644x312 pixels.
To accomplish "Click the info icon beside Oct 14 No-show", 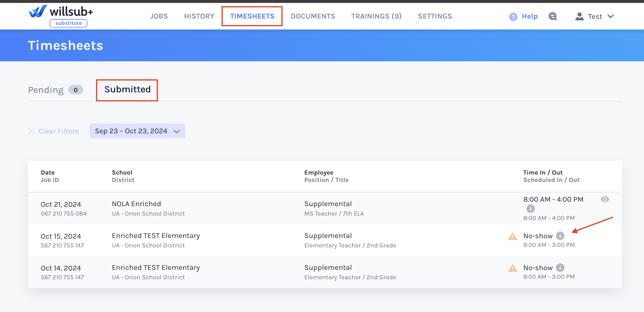I will point(560,267).
